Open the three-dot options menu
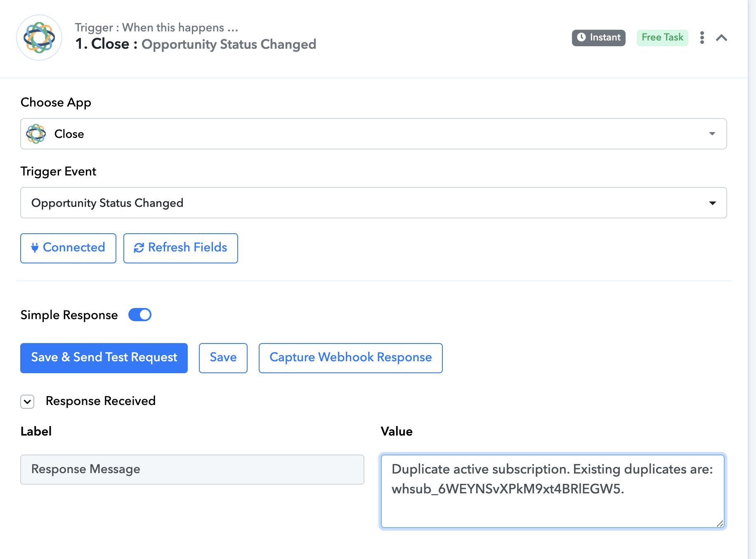Screen dimensions: 756x559 tap(702, 38)
